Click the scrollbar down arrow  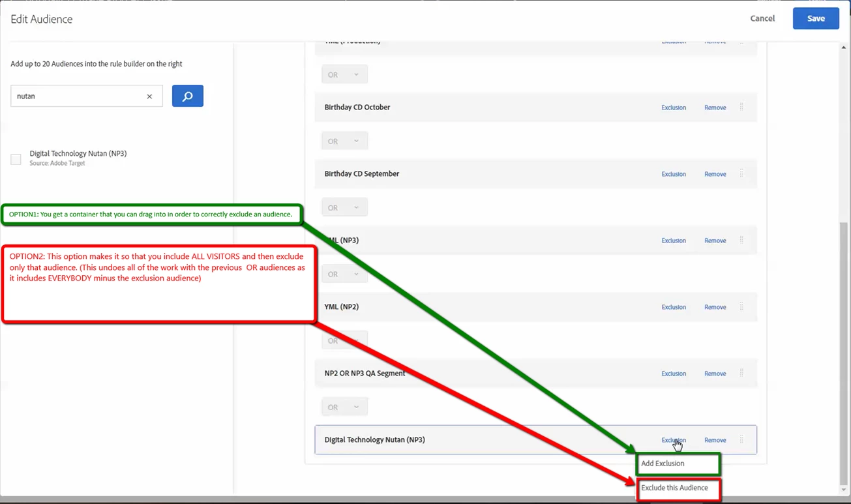tap(844, 490)
